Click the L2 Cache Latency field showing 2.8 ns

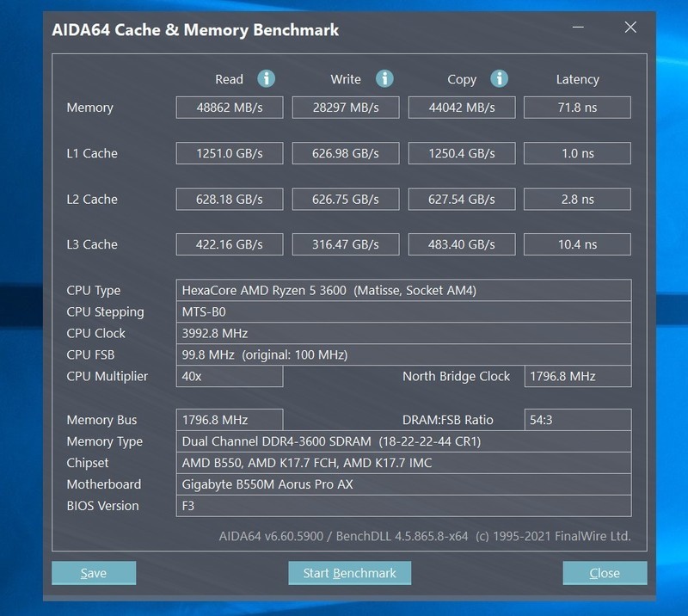click(577, 199)
